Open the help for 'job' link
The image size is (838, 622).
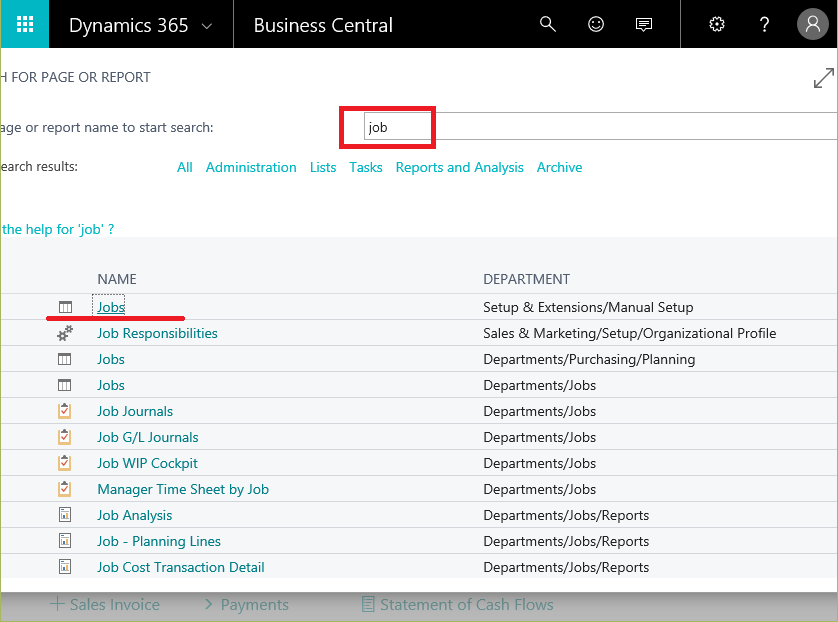coord(57,229)
